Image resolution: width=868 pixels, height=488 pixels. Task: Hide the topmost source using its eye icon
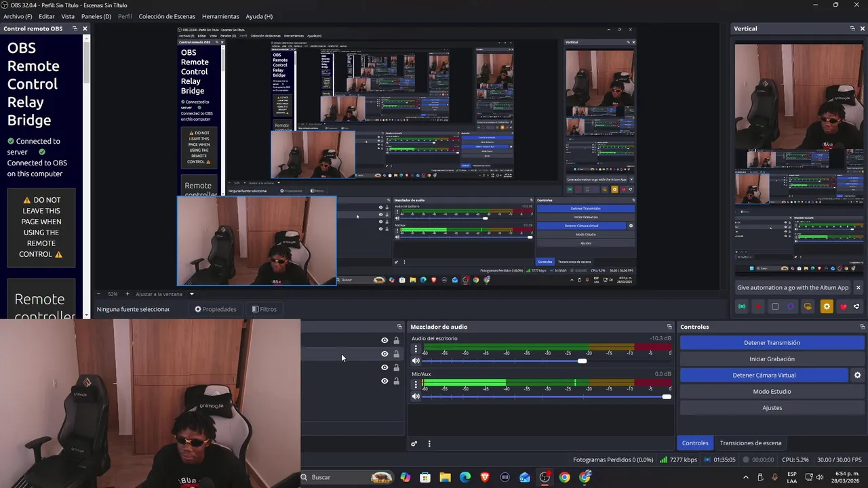pos(384,340)
